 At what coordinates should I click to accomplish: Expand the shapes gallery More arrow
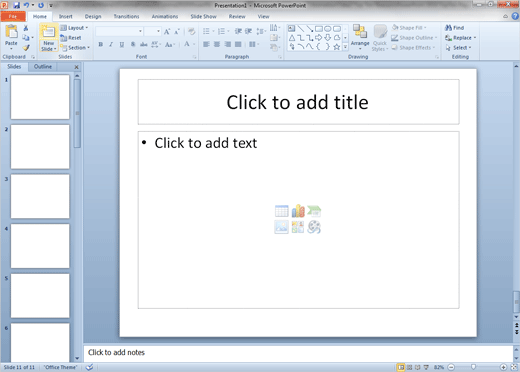click(x=345, y=47)
